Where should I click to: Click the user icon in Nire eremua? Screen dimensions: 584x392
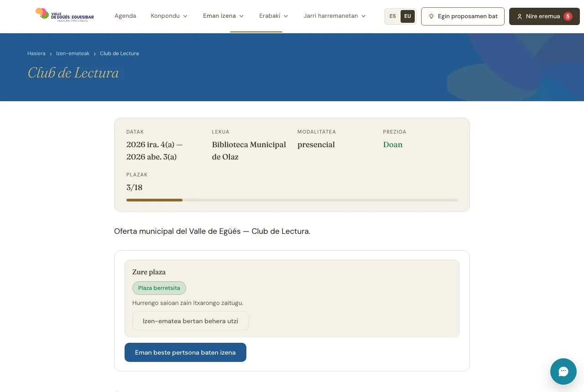[519, 16]
